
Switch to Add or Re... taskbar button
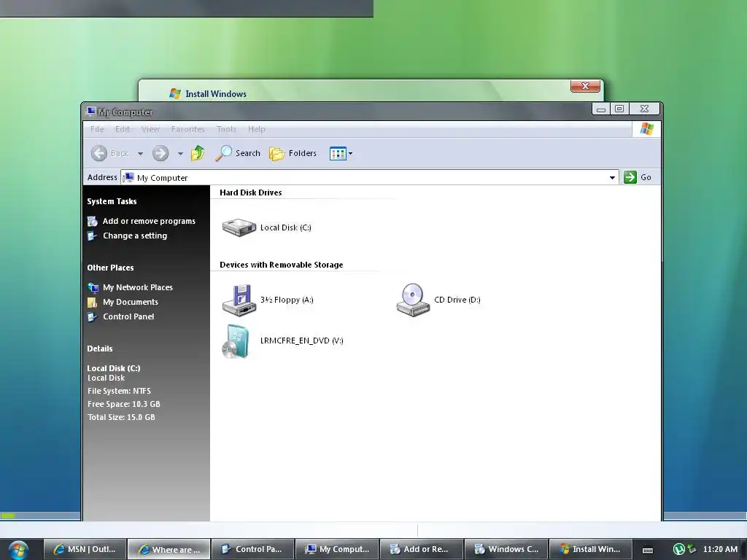tap(421, 549)
